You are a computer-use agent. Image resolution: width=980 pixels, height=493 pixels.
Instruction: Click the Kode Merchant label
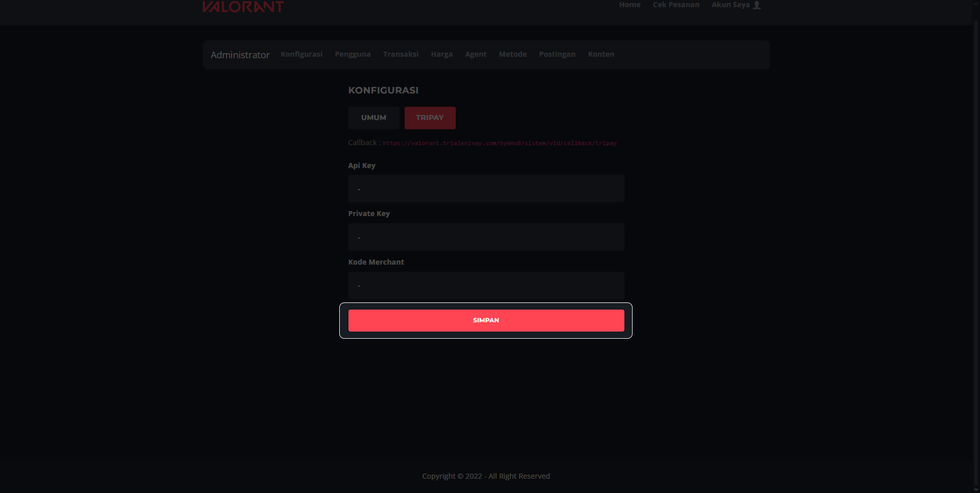[x=376, y=262]
